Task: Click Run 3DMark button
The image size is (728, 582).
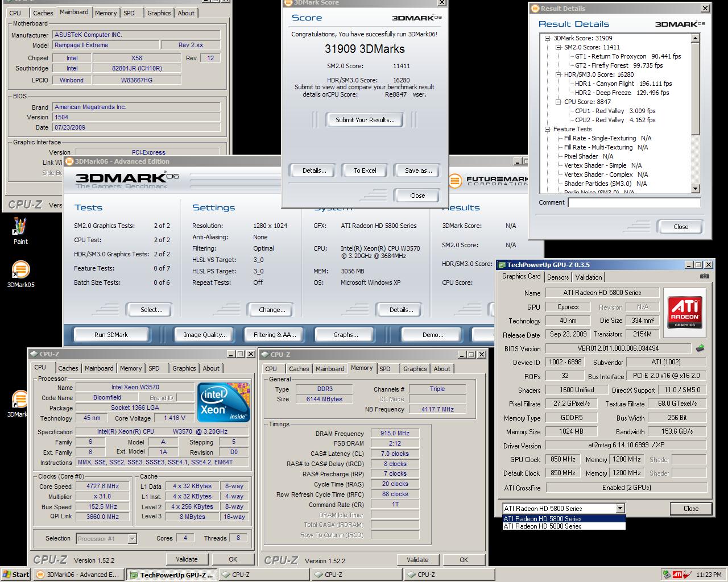Action: 111,335
